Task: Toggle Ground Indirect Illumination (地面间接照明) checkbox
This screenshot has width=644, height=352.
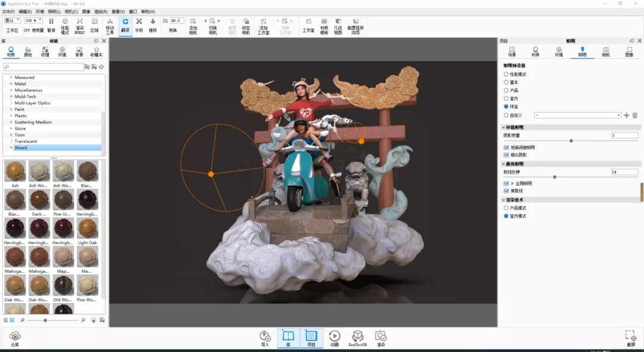Action: coord(506,147)
